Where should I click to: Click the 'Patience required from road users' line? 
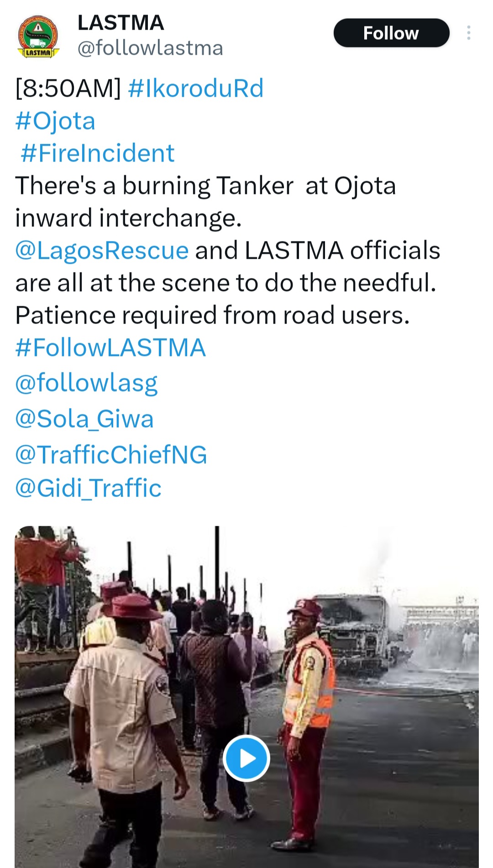[212, 315]
